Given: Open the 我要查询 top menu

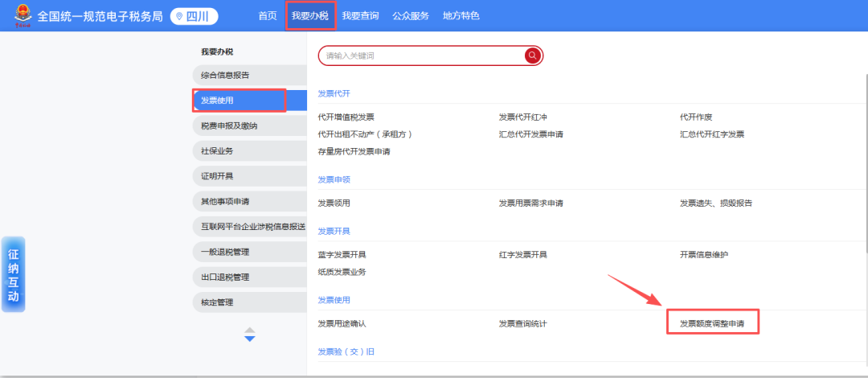Looking at the screenshot, I should tap(360, 16).
